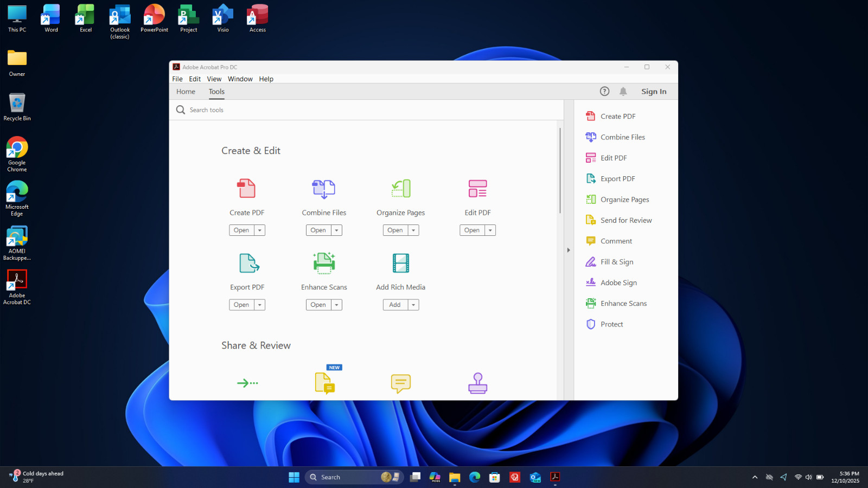Open the Help question mark icon
This screenshot has height=488, width=868.
(x=604, y=92)
